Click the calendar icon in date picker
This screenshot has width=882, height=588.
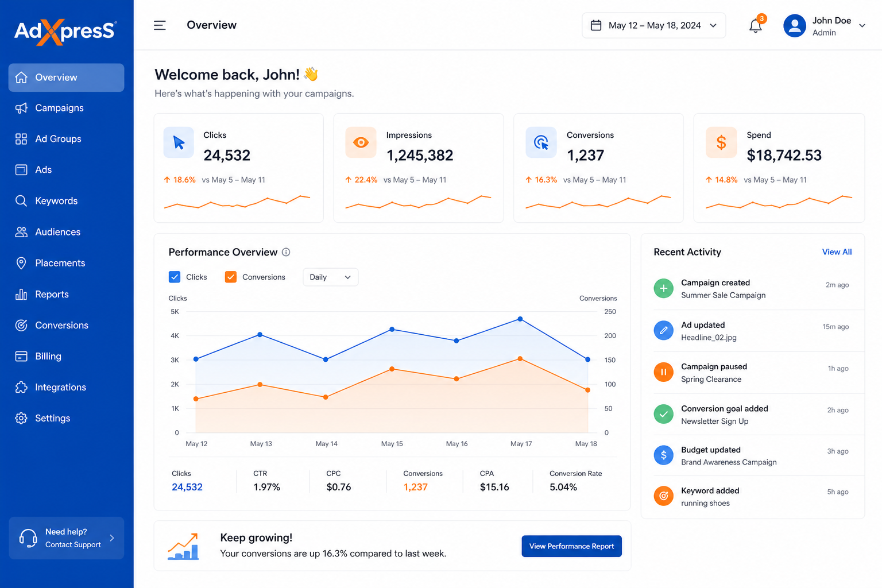pos(596,25)
